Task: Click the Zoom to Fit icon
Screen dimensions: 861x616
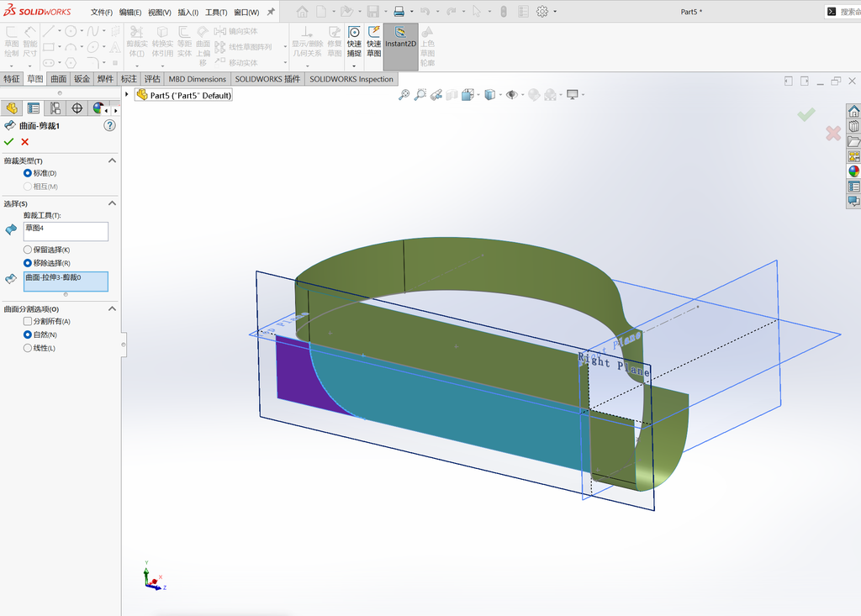Action: [x=404, y=95]
